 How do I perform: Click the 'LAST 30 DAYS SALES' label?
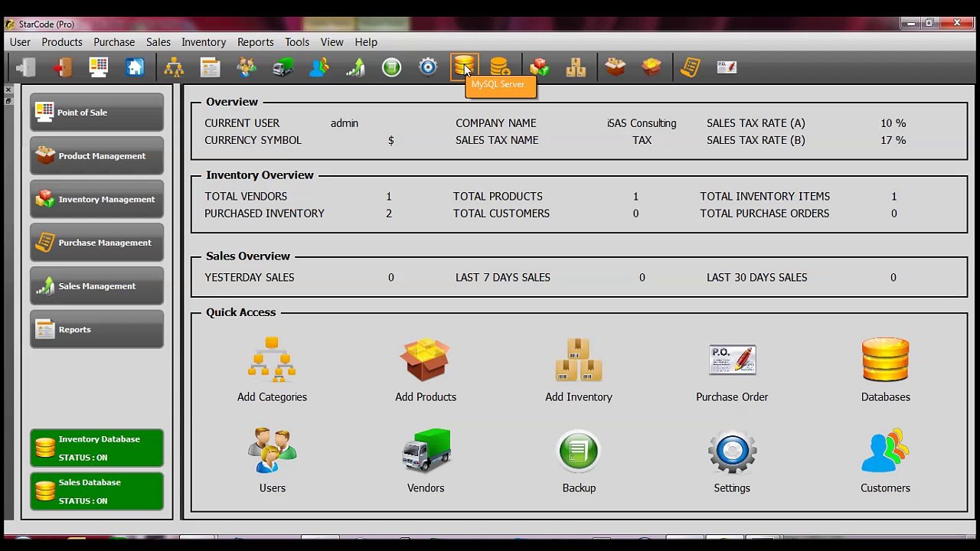click(x=756, y=278)
